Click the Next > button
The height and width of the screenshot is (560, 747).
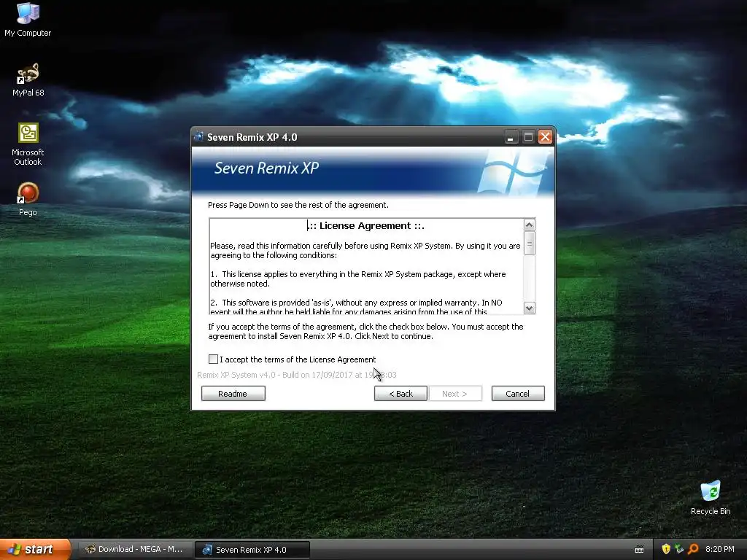pyautogui.click(x=455, y=393)
